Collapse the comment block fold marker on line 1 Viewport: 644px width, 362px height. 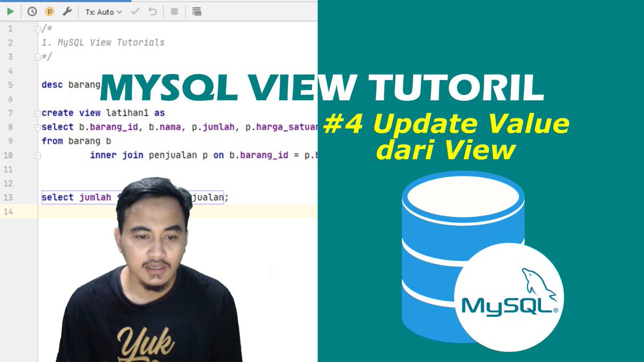tap(38, 29)
